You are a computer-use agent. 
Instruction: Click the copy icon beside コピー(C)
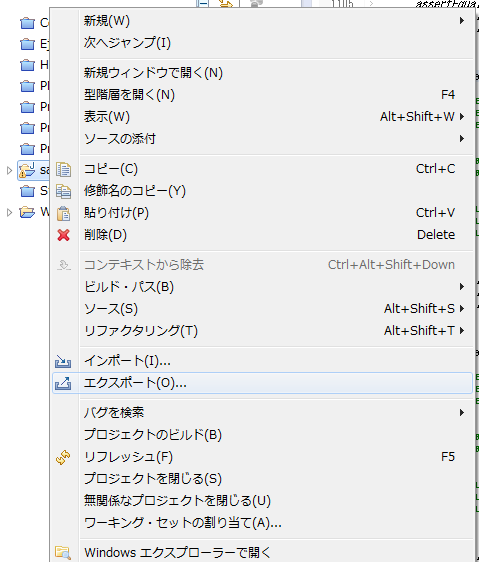[x=63, y=169]
